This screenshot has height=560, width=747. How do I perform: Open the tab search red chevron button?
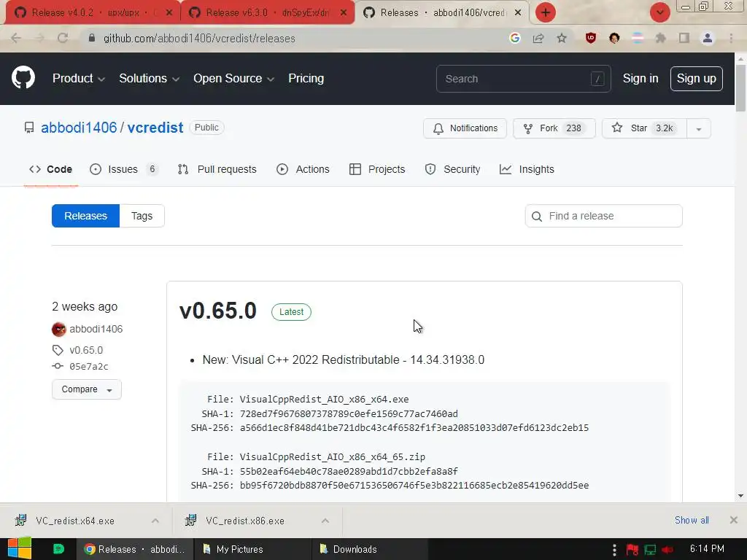659,12
